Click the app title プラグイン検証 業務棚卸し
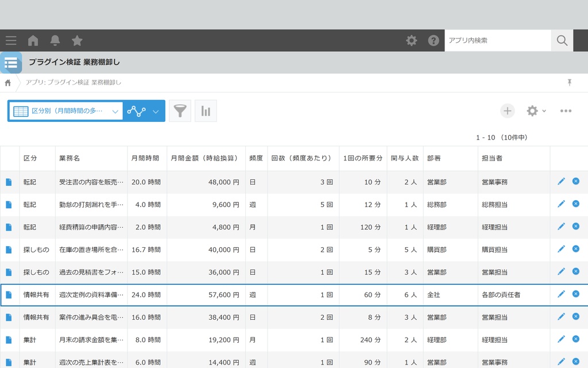 (x=74, y=62)
